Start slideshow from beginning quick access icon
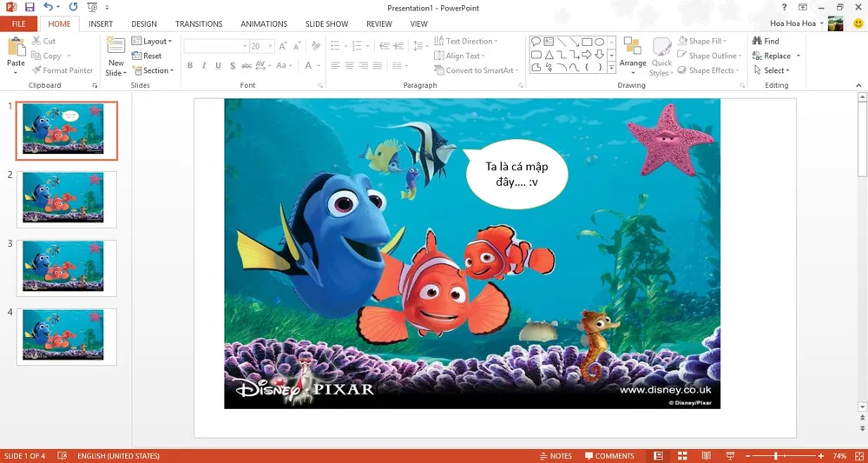 [x=93, y=8]
